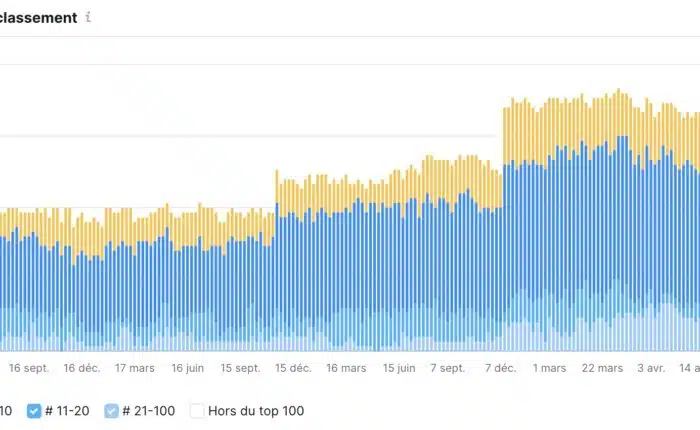
Task: Click the Hors du top 100 legend text
Action: pos(257,410)
